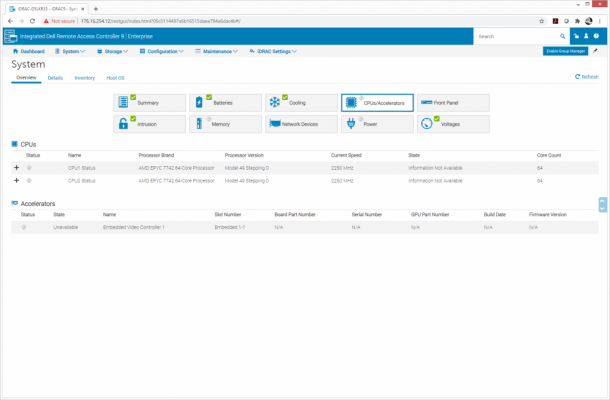610x400 pixels.
Task: Click the pin icon beside Enable Group Manager
Action: pos(595,51)
